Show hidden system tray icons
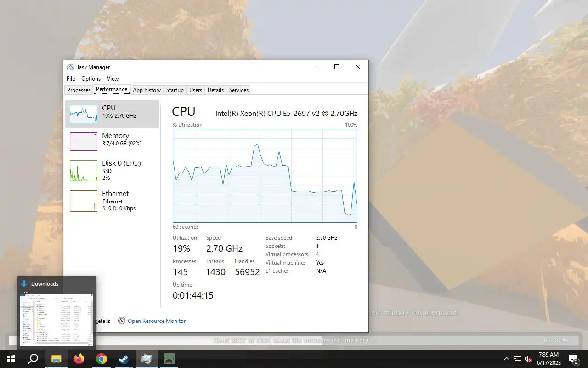The image size is (588, 368). click(507, 359)
